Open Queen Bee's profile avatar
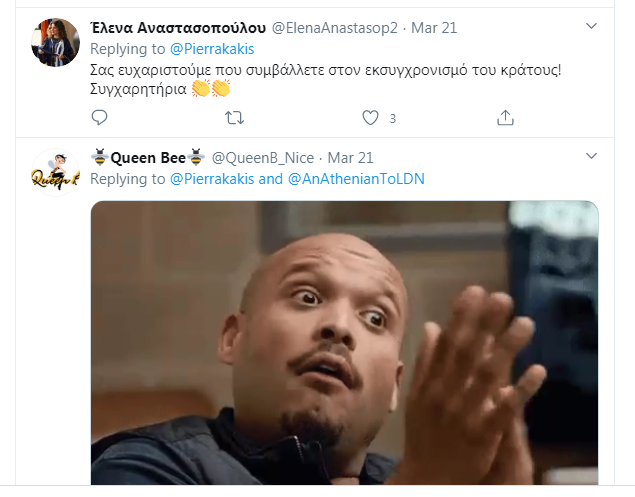 point(55,172)
